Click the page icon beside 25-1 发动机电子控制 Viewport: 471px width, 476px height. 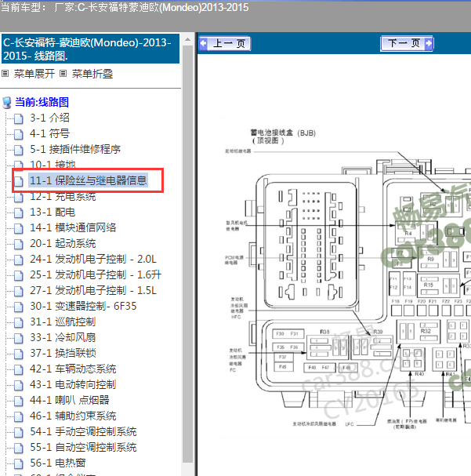pyautogui.click(x=19, y=275)
